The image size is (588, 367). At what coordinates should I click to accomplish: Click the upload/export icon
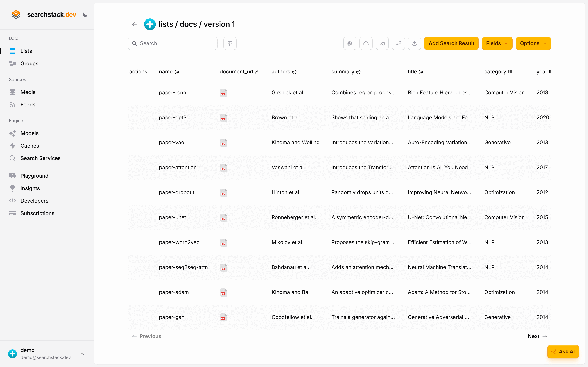pyautogui.click(x=415, y=43)
